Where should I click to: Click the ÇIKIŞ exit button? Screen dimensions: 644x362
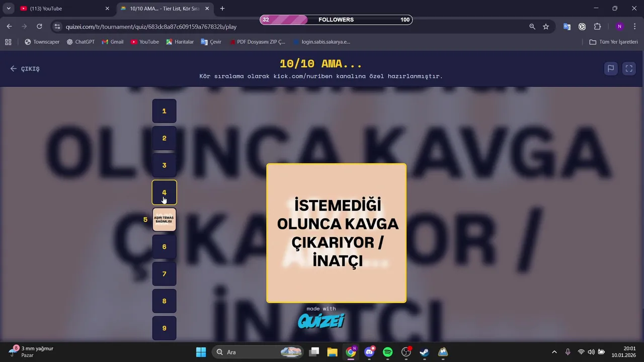pyautogui.click(x=25, y=69)
